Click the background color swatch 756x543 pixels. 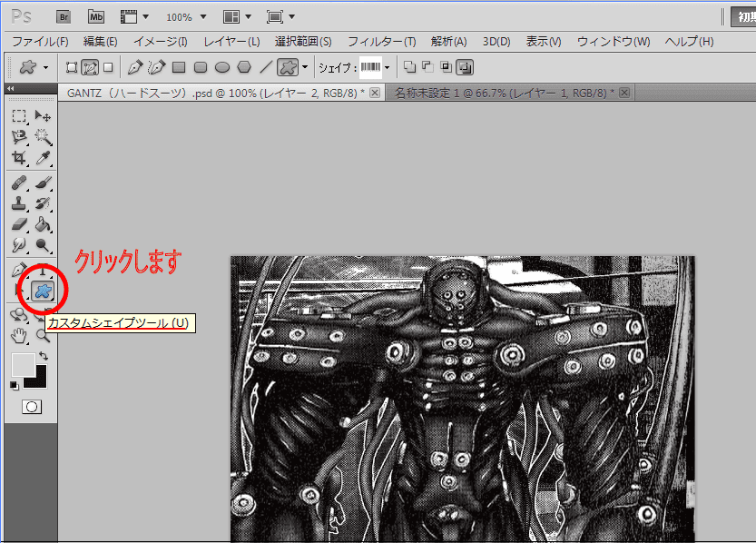click(x=40, y=380)
